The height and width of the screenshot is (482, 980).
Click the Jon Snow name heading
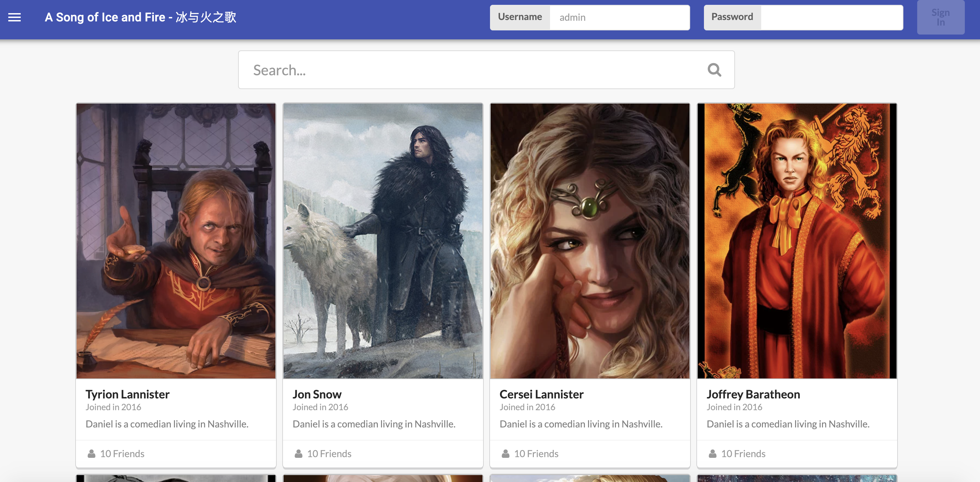pyautogui.click(x=317, y=394)
